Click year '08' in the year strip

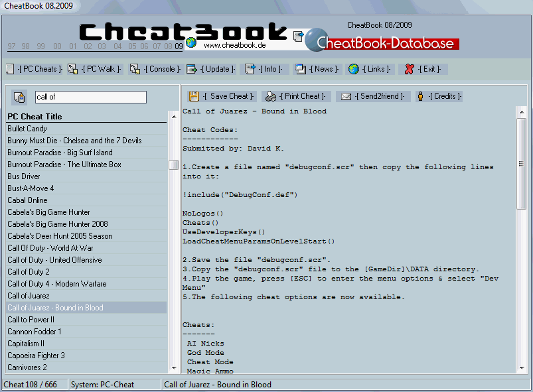pyautogui.click(x=168, y=46)
